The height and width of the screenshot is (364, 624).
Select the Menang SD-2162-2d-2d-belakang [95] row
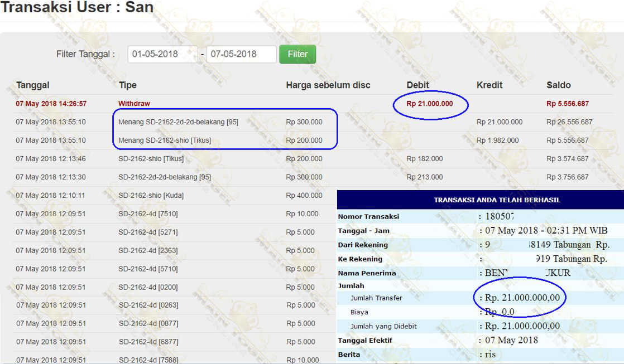(x=178, y=122)
